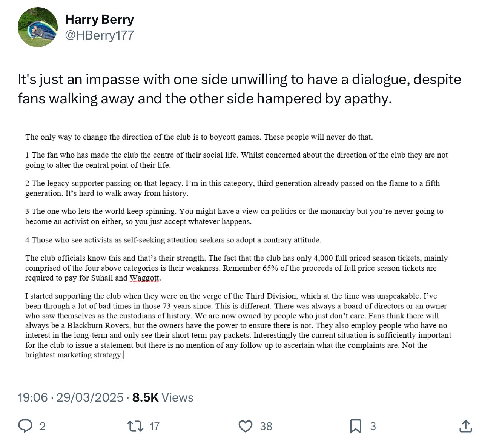Open the @HBerry177 handle link
The height and width of the screenshot is (448, 482).
pos(100,35)
